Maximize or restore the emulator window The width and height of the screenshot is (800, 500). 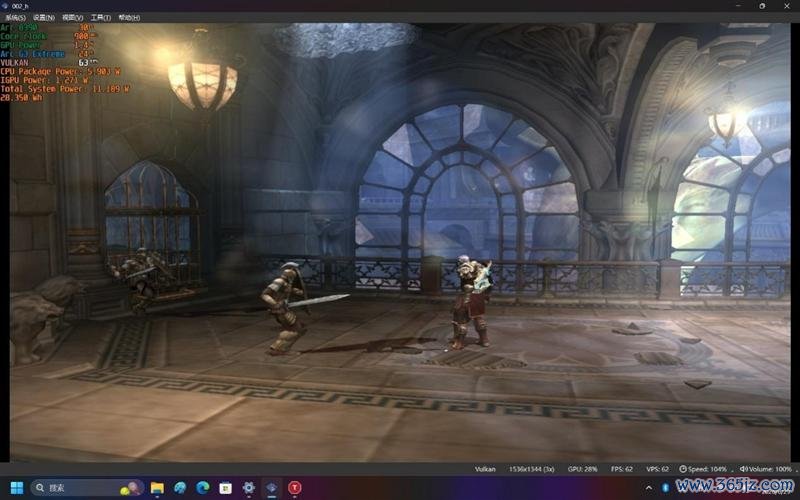tap(762, 6)
